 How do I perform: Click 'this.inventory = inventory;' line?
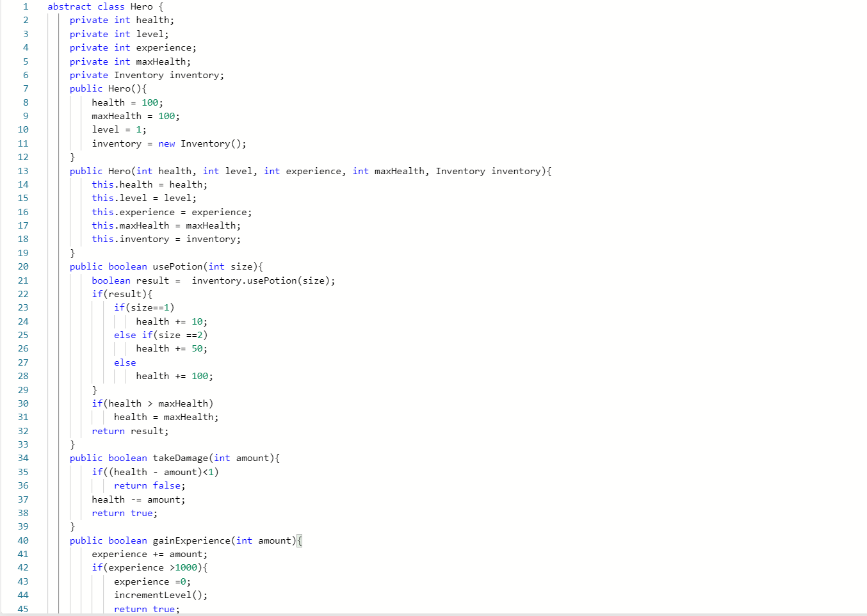pyautogui.click(x=166, y=239)
